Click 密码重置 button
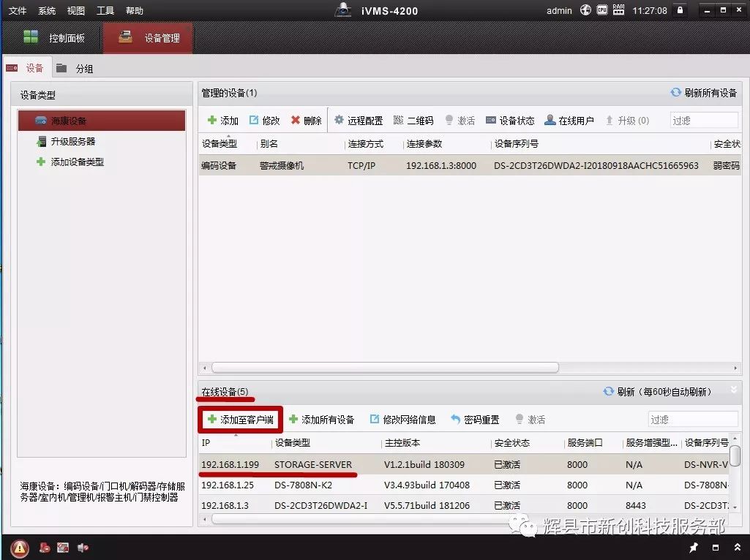750x560 pixels. 475,420
